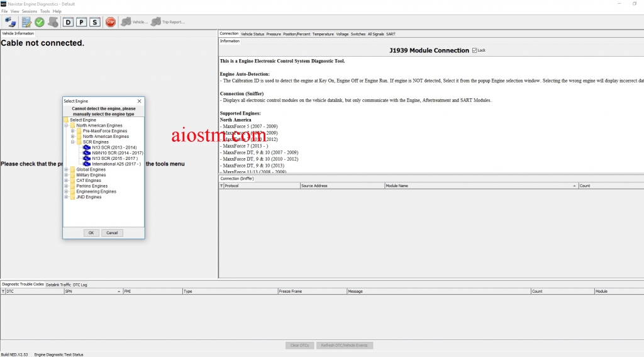Screen dimensions: 644x357
Task: Collapse the SCR Engines node
Action: [73, 142]
